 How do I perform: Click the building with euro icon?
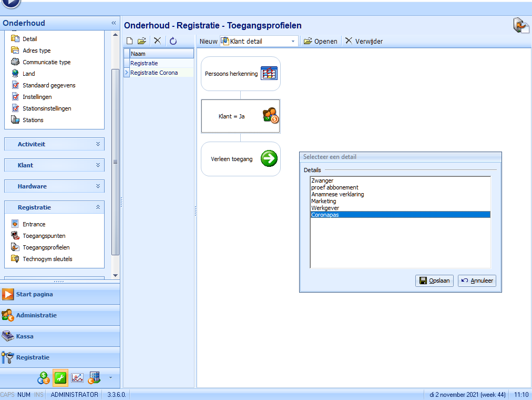[x=94, y=377]
